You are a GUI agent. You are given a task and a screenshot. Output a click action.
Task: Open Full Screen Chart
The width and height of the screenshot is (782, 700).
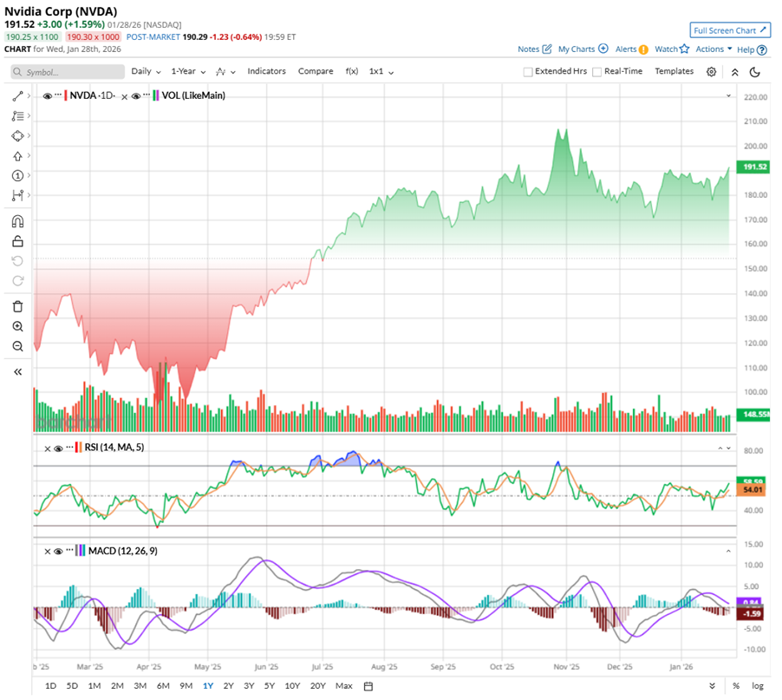(x=730, y=30)
